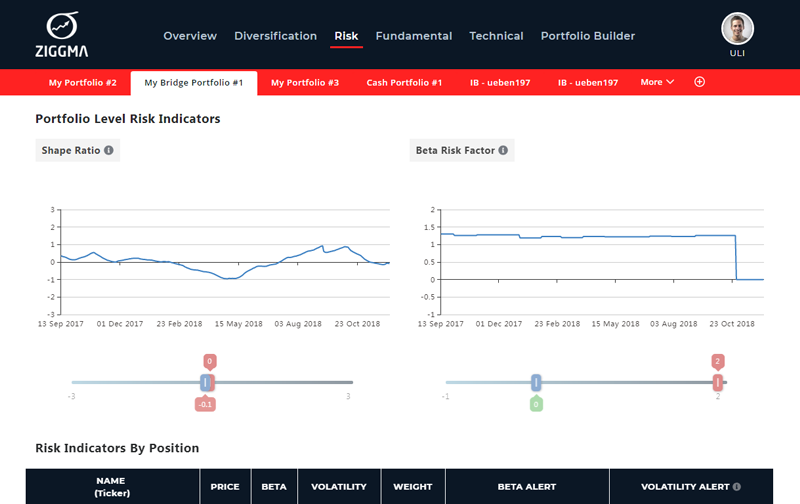800x504 pixels.
Task: Open the Portfolio Builder page
Action: pos(588,36)
